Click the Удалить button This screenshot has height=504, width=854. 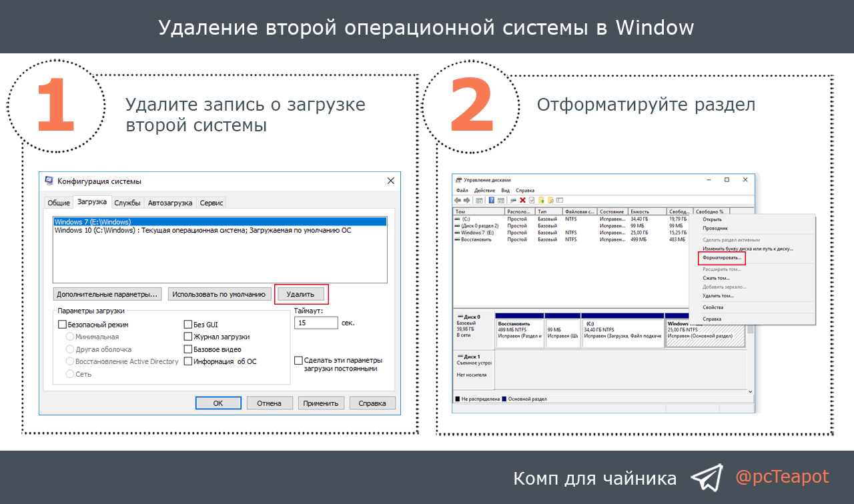coord(302,294)
